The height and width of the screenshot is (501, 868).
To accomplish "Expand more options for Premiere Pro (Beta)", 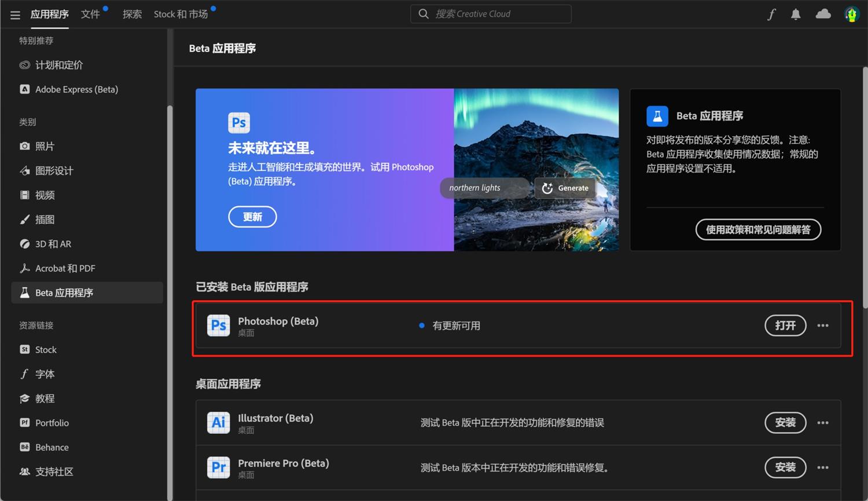I will tap(823, 467).
